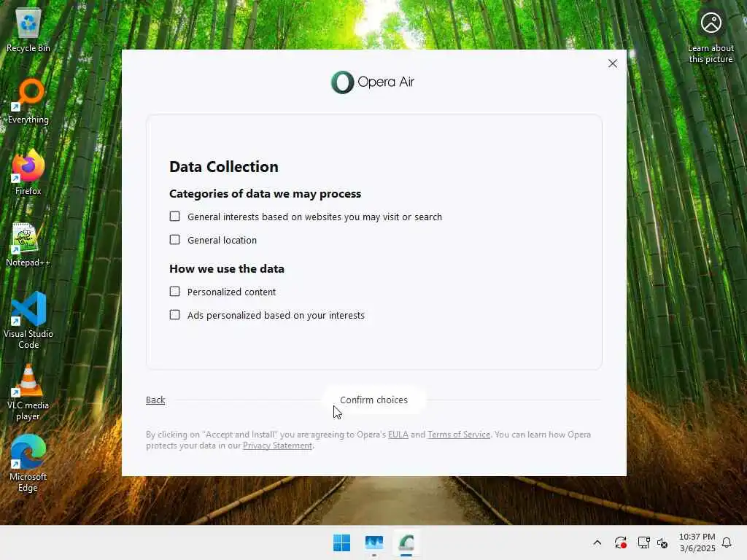Enable Ads personalized based on your interests
747x560 pixels.
[175, 315]
